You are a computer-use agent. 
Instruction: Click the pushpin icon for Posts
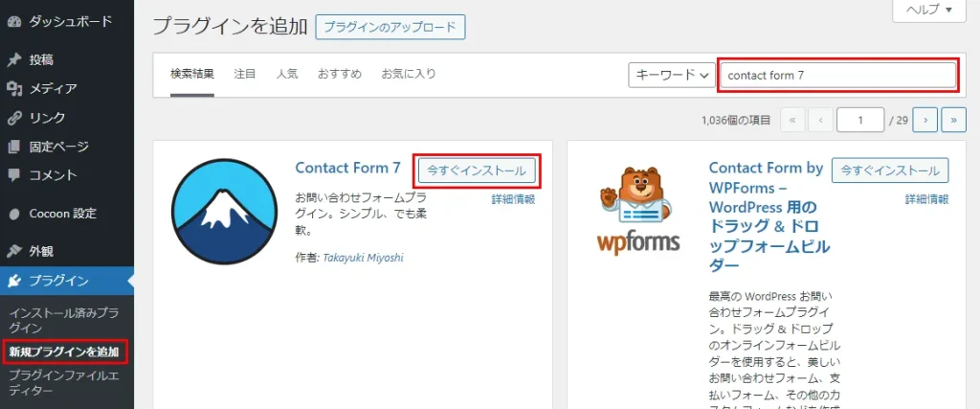(x=13, y=59)
